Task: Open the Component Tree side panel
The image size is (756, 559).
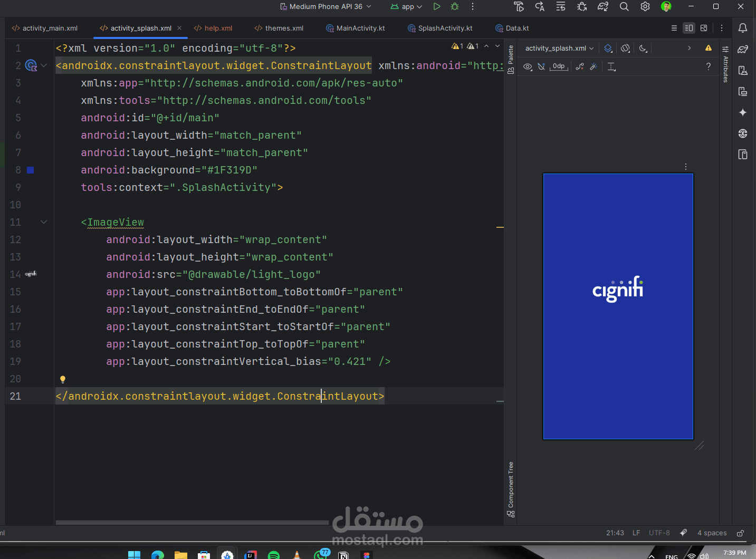Action: pos(511,489)
